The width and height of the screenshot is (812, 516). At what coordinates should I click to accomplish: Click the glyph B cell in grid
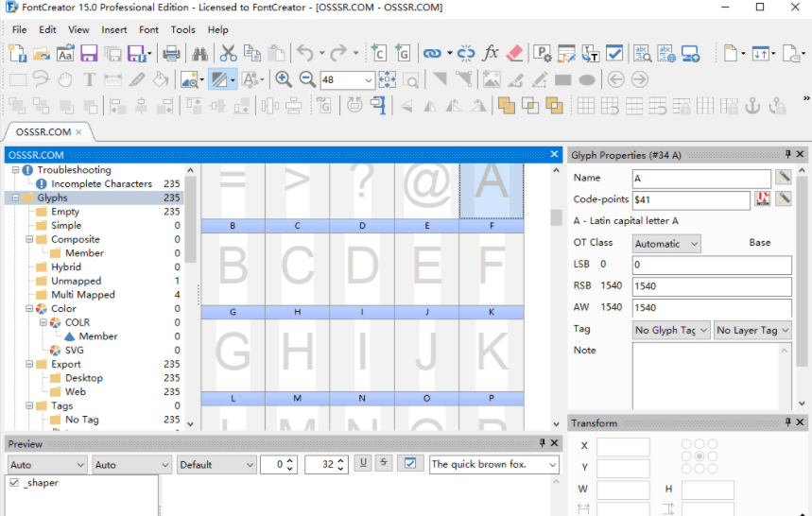[233, 266]
